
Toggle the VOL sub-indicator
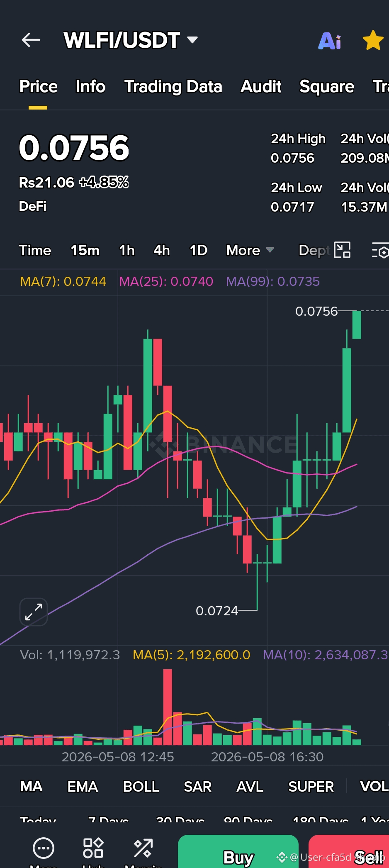pos(374,786)
